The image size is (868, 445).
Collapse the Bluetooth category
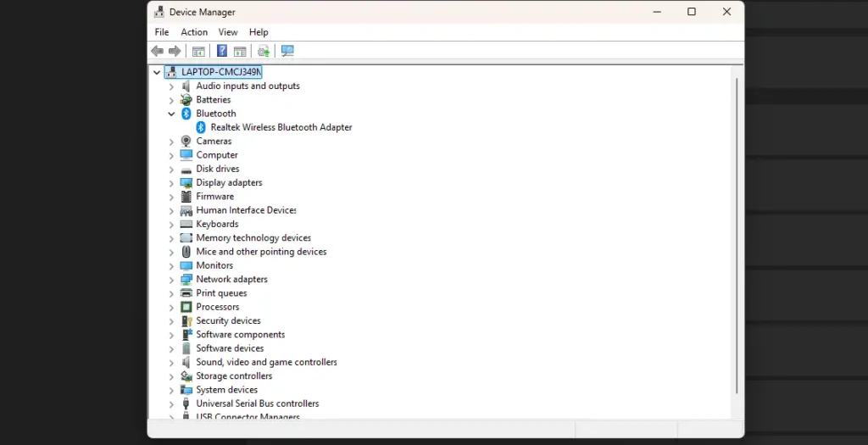click(171, 114)
